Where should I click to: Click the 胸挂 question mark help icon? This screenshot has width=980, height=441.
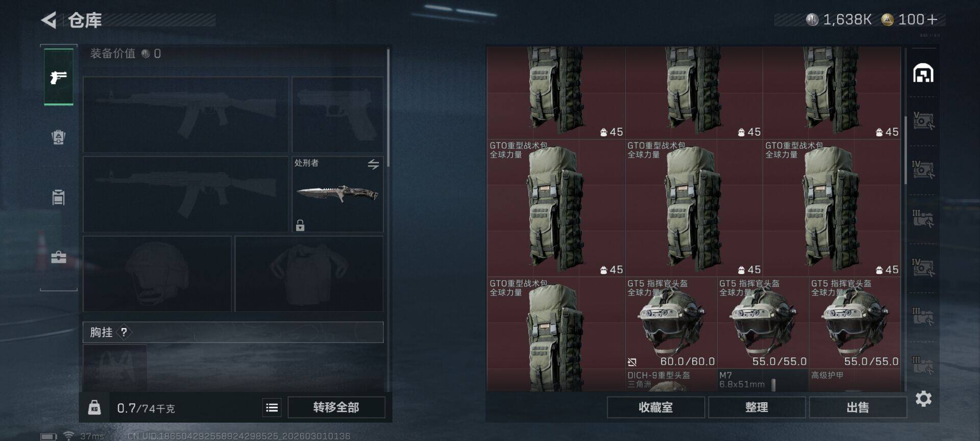pyautogui.click(x=124, y=332)
